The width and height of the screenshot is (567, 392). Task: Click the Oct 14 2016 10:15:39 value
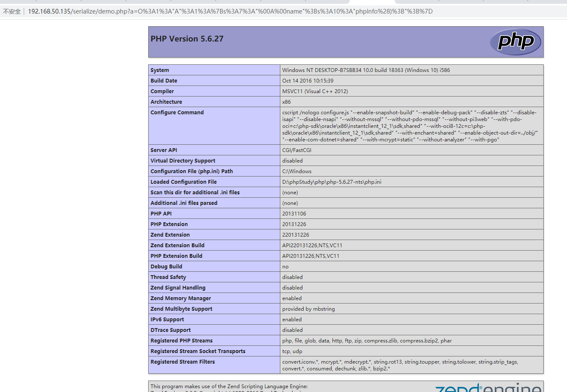pyautogui.click(x=308, y=81)
